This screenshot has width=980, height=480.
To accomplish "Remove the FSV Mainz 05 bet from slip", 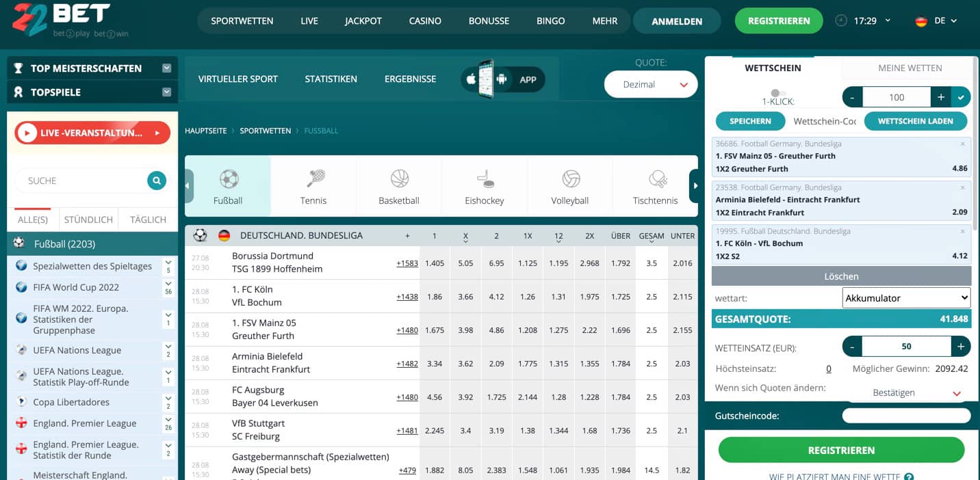I will coord(963,144).
